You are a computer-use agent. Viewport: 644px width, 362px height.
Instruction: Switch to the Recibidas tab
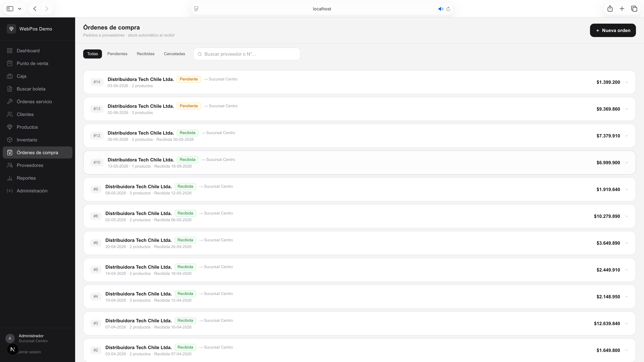[146, 54]
